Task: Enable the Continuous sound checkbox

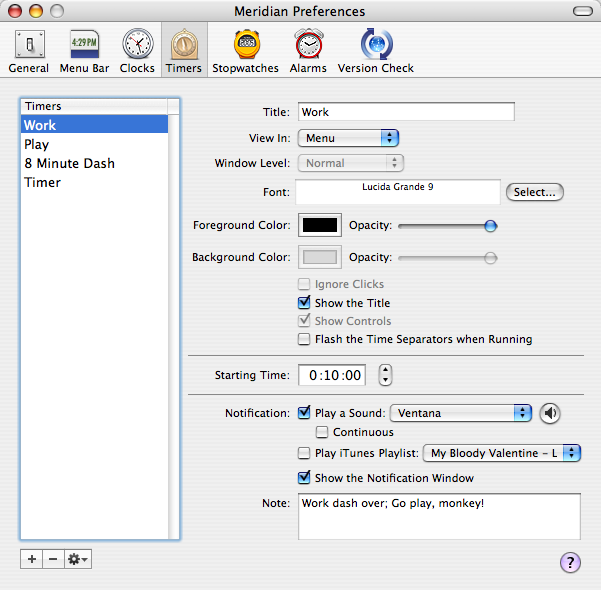Action: click(322, 432)
